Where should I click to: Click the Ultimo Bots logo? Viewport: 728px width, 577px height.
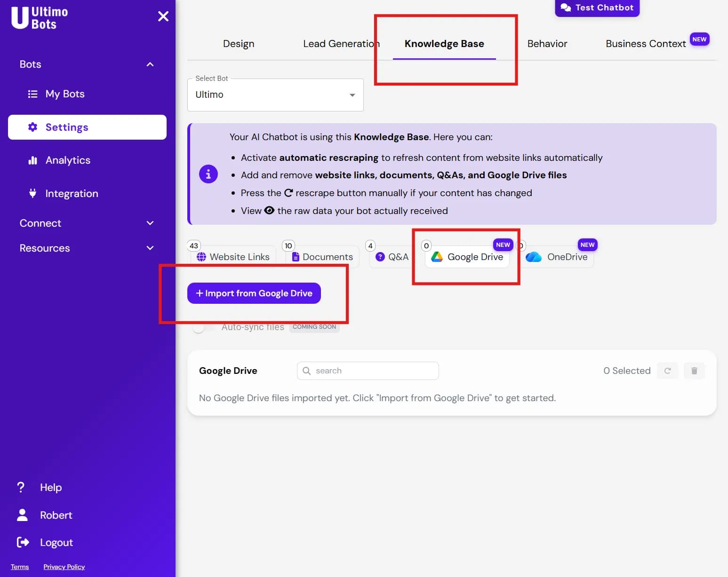(x=40, y=17)
